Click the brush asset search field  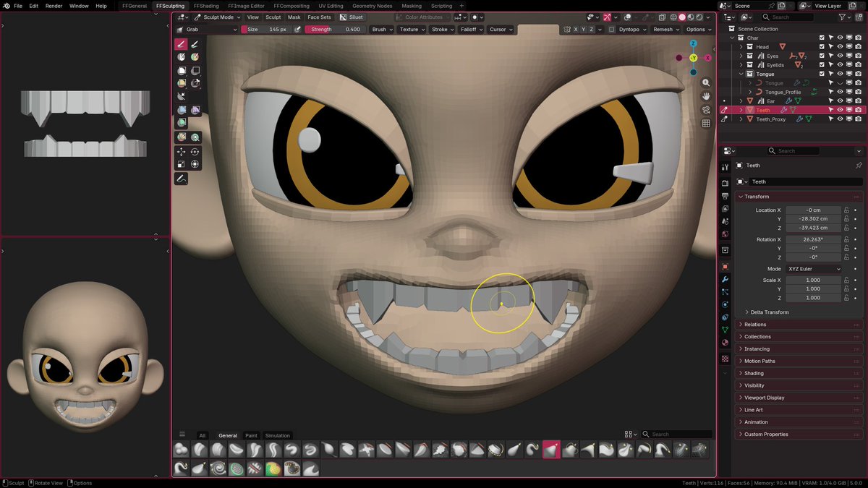(678, 435)
